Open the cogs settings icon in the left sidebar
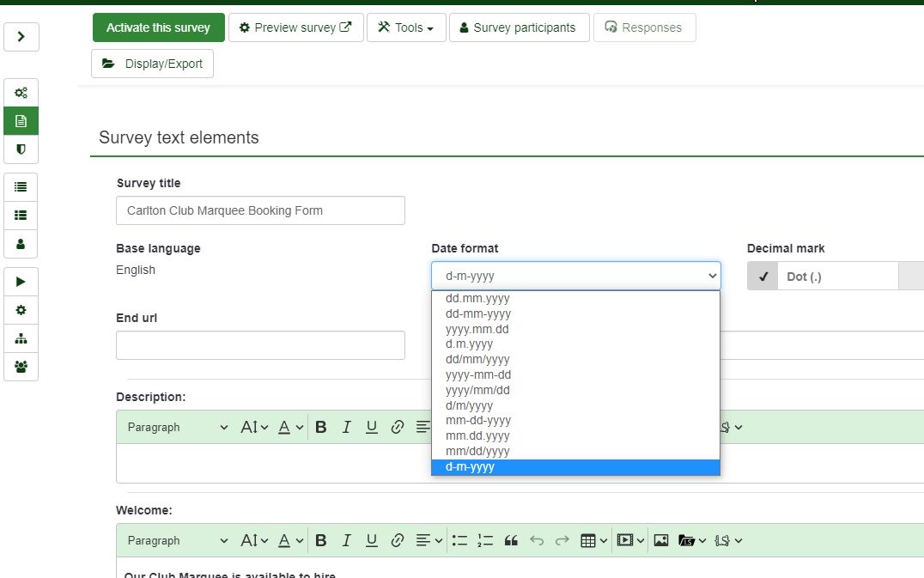This screenshot has width=924, height=578. pyautogui.click(x=21, y=93)
